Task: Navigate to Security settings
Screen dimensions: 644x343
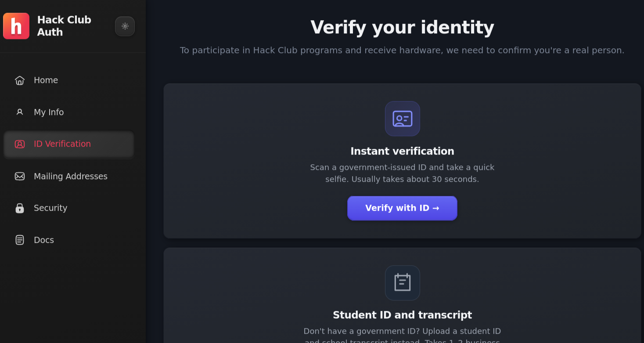Action: coord(69,208)
